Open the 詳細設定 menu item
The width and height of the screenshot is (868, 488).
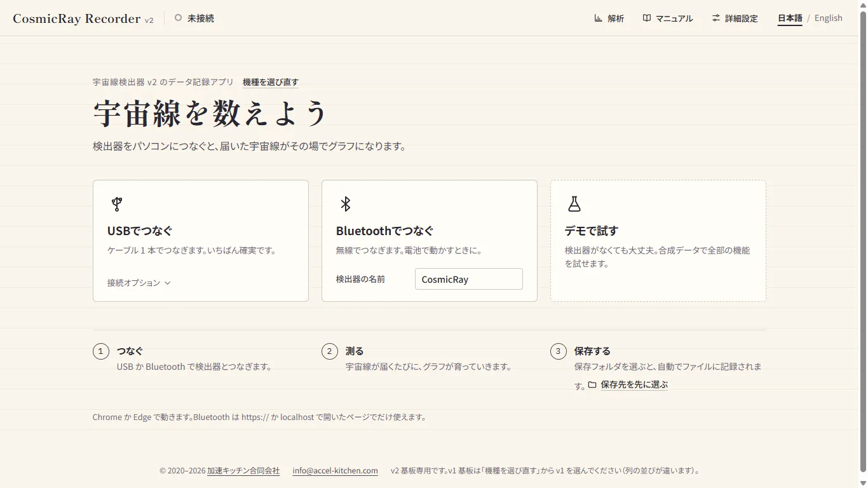click(x=735, y=18)
